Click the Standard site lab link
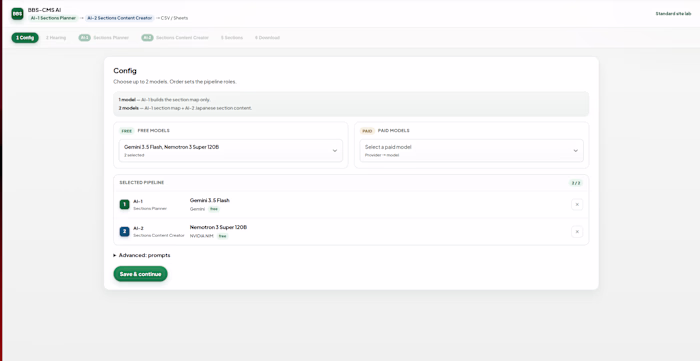Screen dimensions: 700x361 [673, 14]
